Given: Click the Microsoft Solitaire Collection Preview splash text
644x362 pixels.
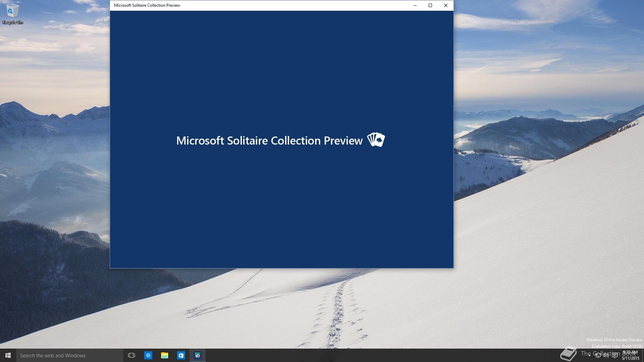Looking at the screenshot, I should click(x=269, y=140).
